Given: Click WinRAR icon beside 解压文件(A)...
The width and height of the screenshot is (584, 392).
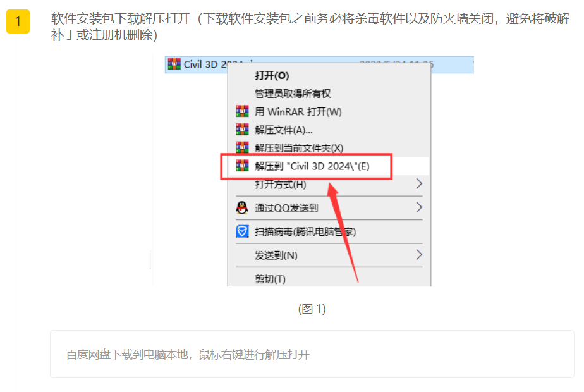Looking at the screenshot, I should click(242, 130).
